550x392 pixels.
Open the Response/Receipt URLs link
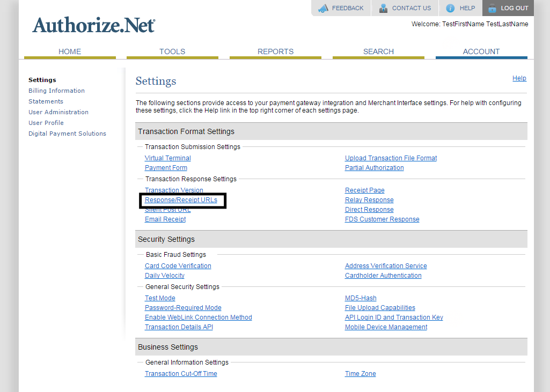(x=181, y=200)
